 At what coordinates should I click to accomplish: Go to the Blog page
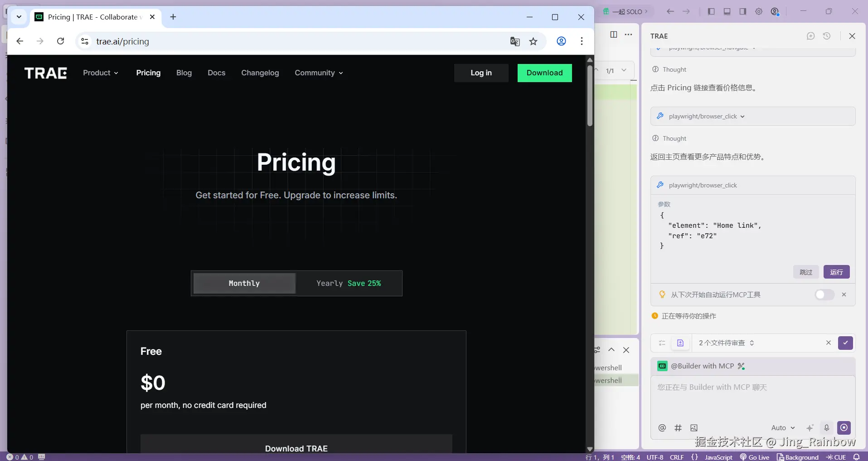184,73
